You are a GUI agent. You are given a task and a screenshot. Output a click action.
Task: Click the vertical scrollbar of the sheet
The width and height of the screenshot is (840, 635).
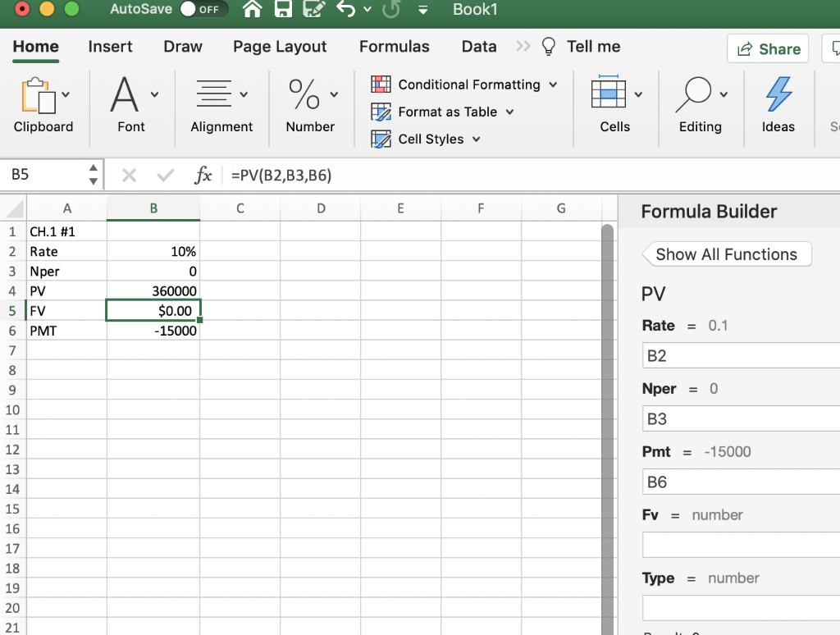click(x=607, y=429)
